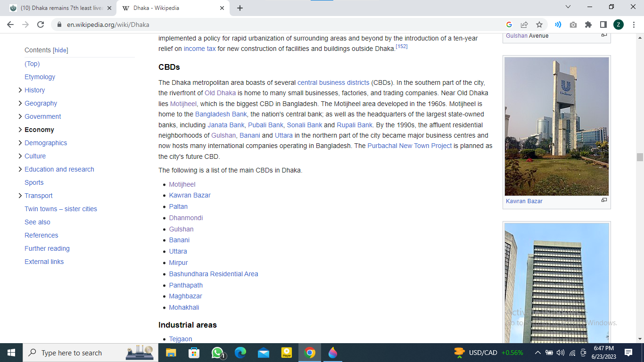This screenshot has height=362, width=644.
Task: Open citation reference 152
Action: [x=402, y=46]
